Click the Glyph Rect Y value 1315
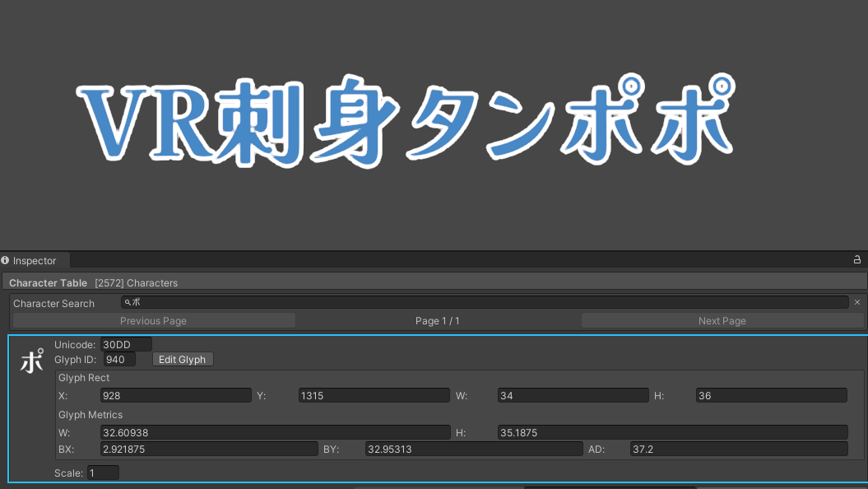868x489 pixels. point(374,396)
